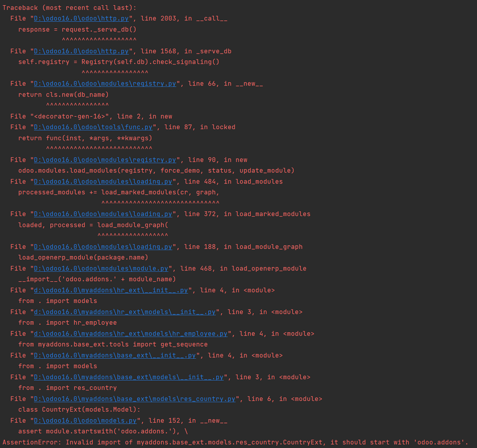Open the hr_ext\models\__init__.py file link
The width and height of the screenshot is (477, 448).
click(125, 312)
